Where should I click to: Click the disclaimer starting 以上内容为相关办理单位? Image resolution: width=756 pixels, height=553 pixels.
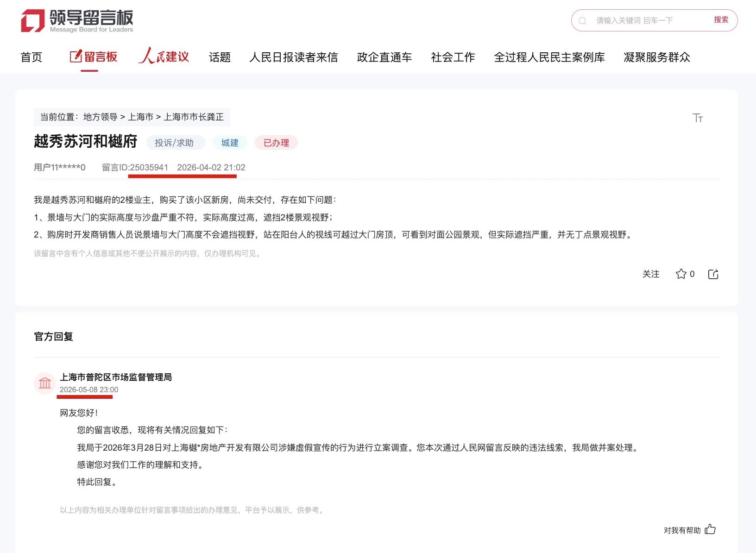(x=193, y=510)
